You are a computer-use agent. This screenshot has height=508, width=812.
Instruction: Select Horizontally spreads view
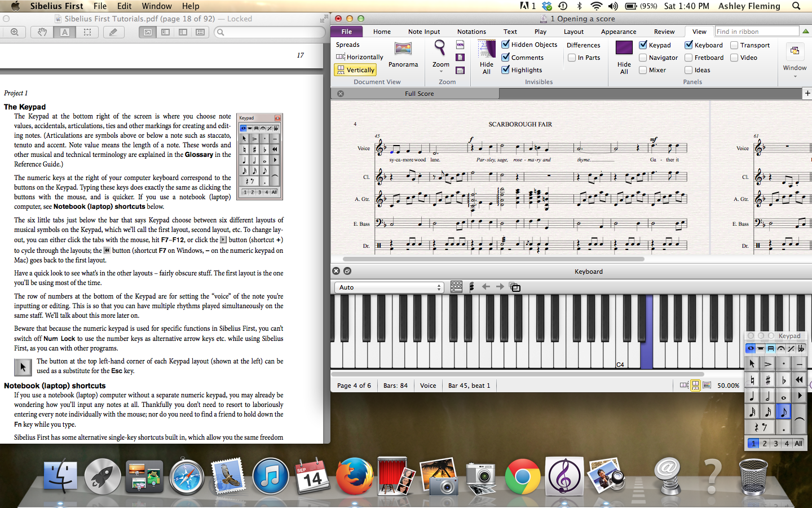tap(360, 57)
